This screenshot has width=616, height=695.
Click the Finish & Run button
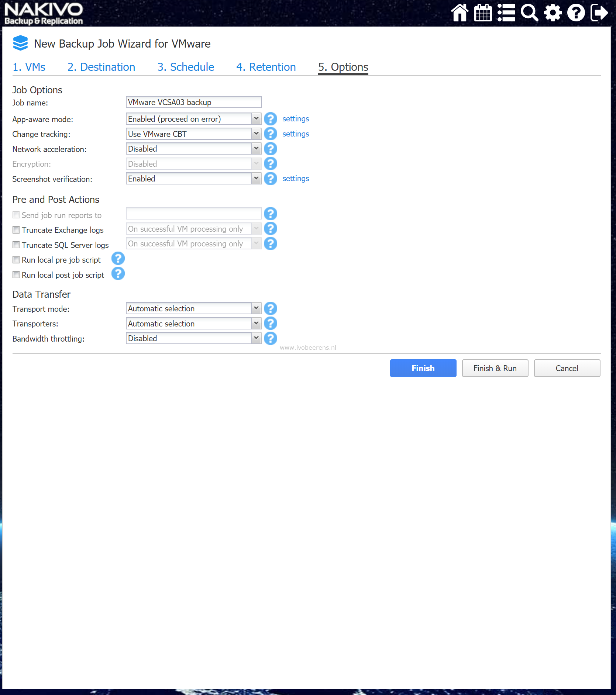495,368
